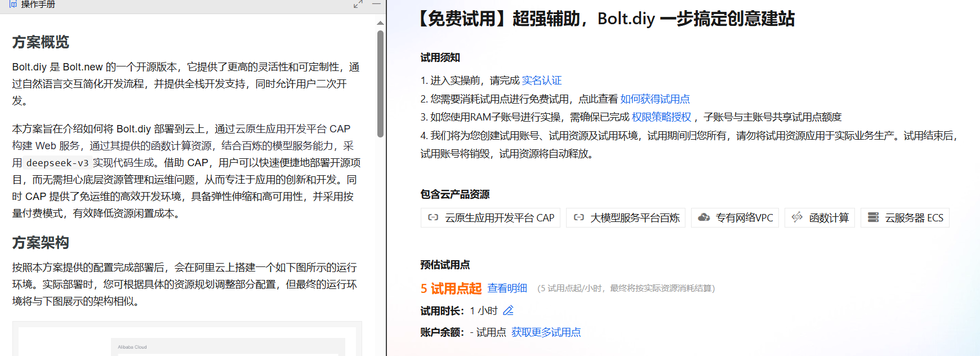Click the 函数计算 resource icon
This screenshot has height=356, width=980.
(x=797, y=217)
